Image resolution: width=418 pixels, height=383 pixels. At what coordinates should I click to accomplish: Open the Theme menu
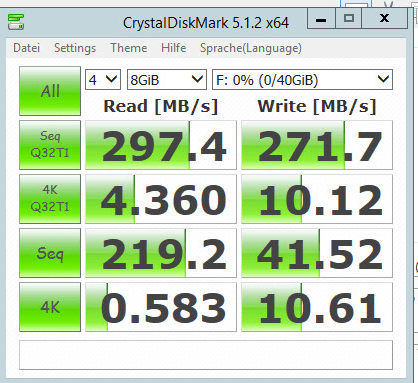129,48
